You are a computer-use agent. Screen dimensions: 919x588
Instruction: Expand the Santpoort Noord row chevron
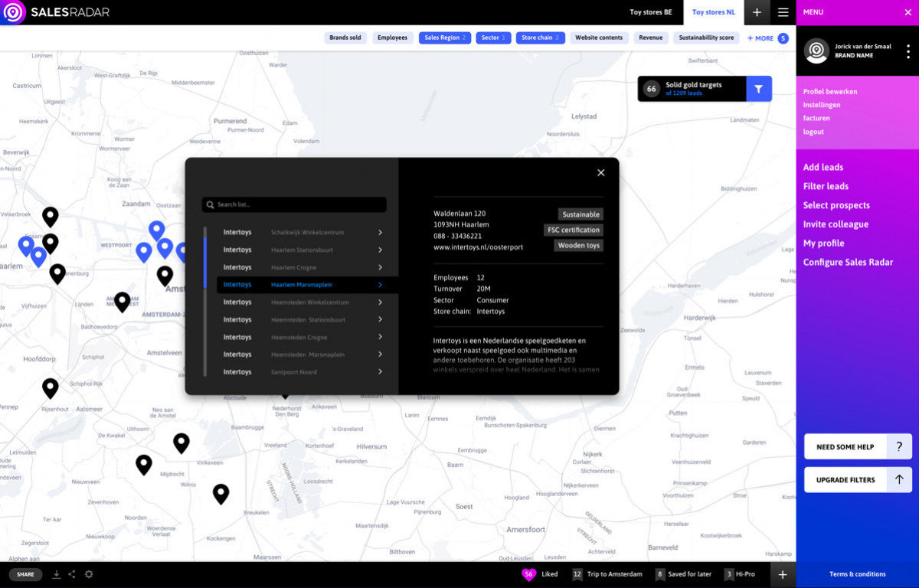pos(380,372)
